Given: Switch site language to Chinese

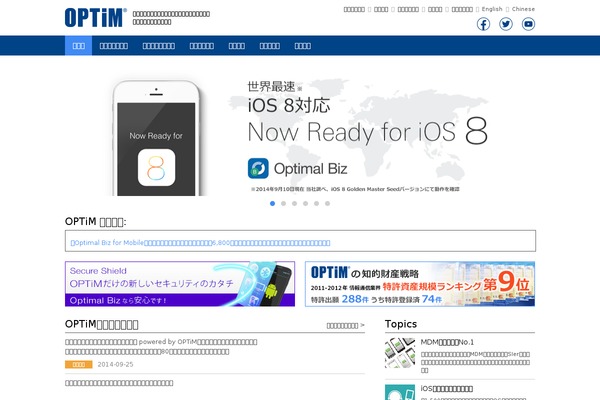Looking at the screenshot, I should pyautogui.click(x=523, y=9).
